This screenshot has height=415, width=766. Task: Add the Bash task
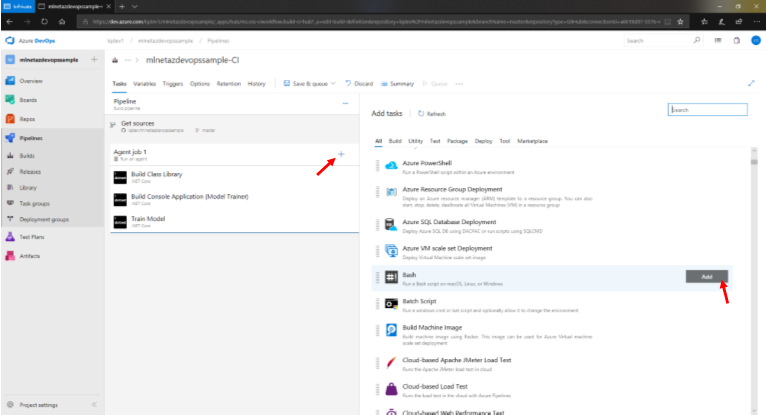coord(706,277)
